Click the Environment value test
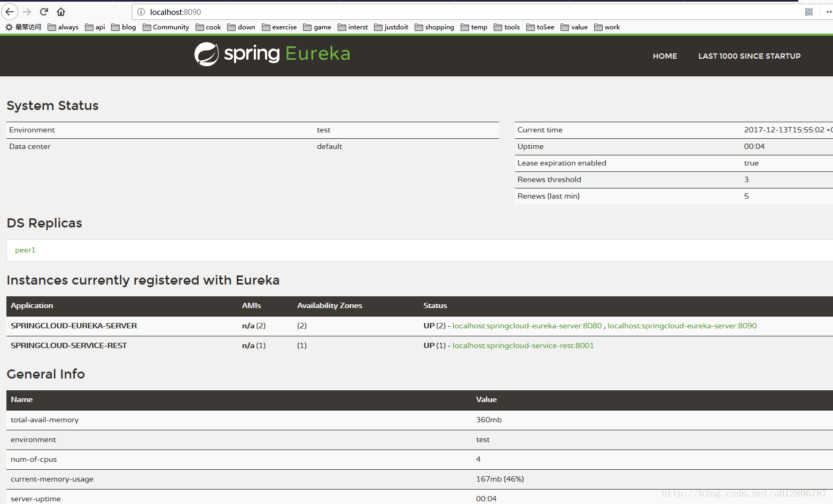This screenshot has height=504, width=833. coord(324,130)
